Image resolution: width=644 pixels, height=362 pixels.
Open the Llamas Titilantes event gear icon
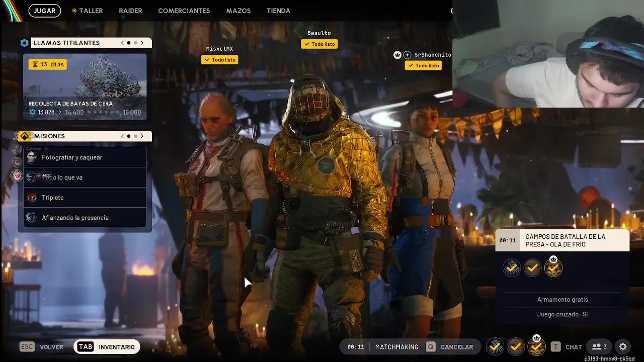[25, 43]
